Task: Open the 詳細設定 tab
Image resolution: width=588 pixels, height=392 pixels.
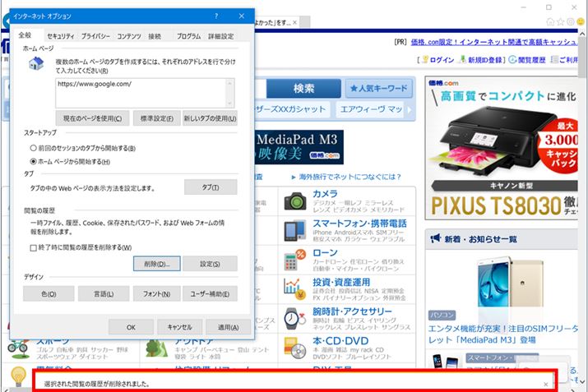Action: point(221,36)
